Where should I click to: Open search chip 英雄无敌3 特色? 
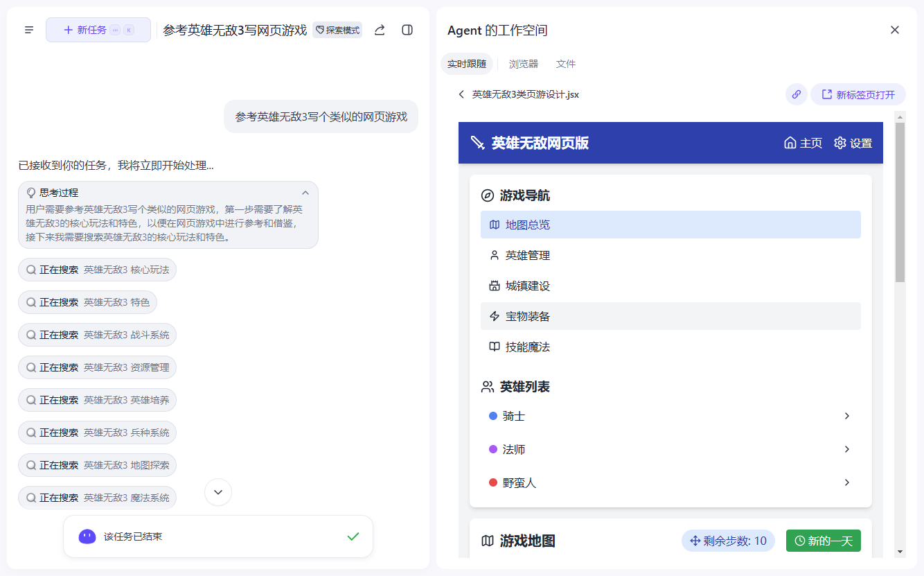(88, 302)
